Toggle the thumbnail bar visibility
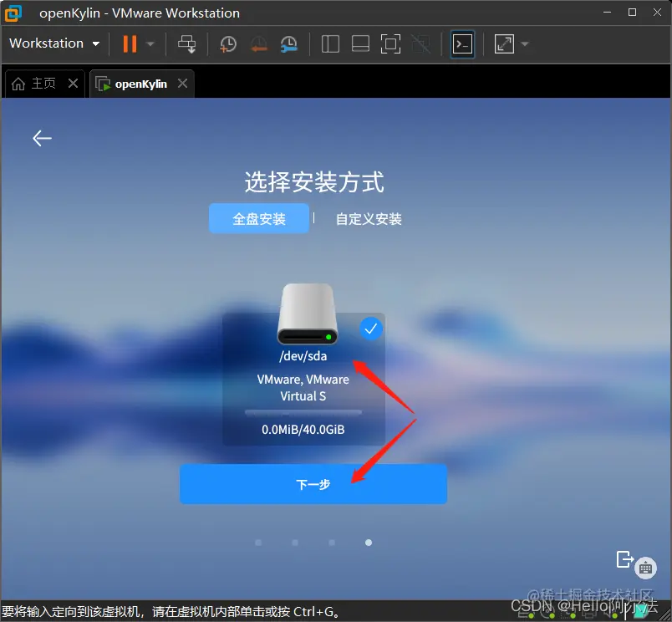 (360, 43)
